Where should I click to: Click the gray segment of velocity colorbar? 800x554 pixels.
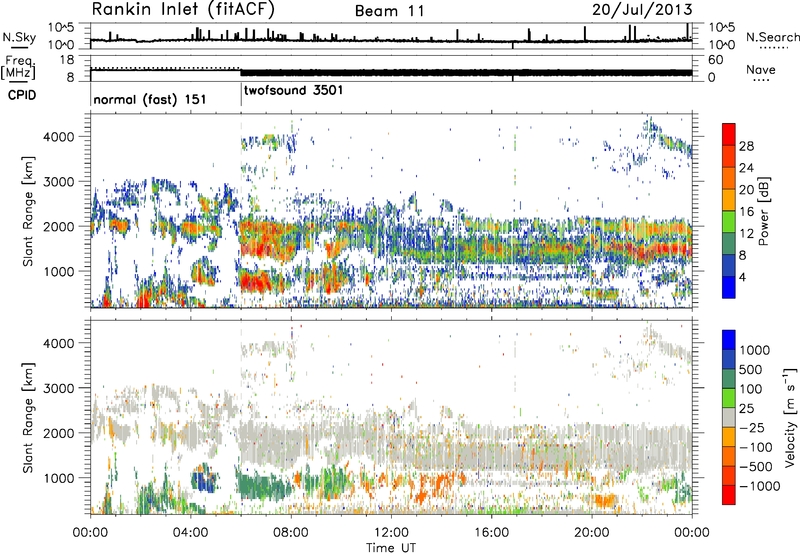click(729, 417)
